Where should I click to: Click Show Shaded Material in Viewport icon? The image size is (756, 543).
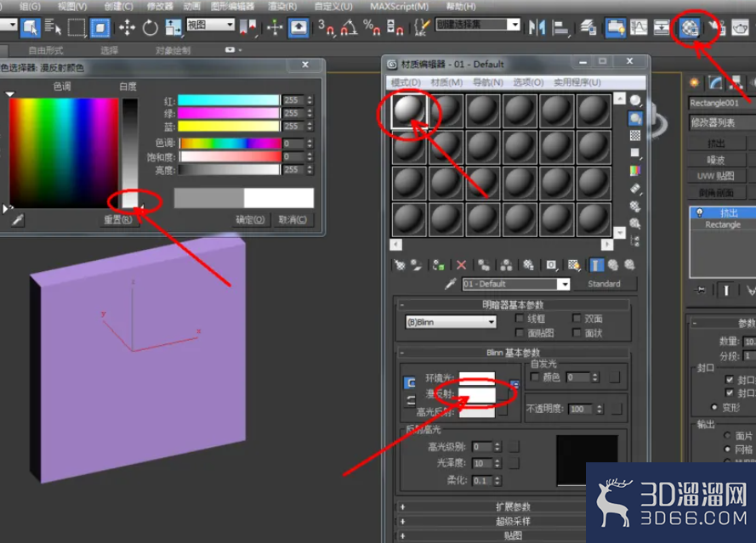click(573, 264)
